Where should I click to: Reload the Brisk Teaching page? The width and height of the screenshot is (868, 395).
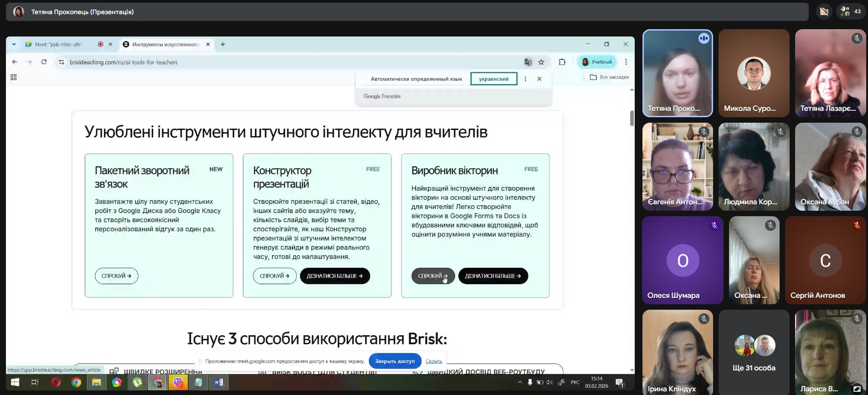coord(44,62)
